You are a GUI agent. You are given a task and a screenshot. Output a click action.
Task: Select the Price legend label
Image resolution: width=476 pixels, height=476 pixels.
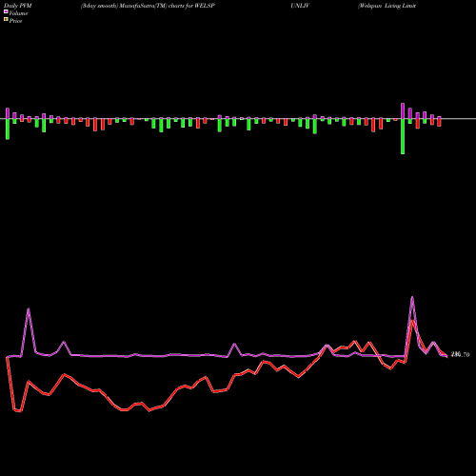15,21
